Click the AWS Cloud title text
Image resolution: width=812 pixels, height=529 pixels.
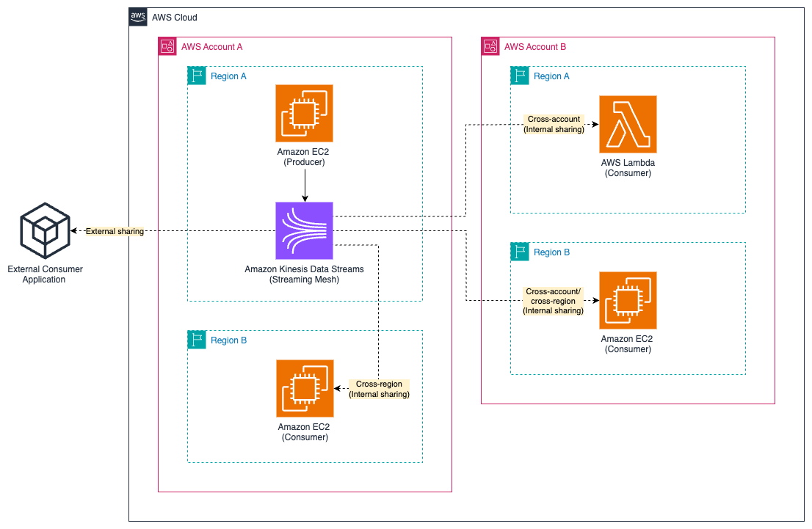pos(175,18)
